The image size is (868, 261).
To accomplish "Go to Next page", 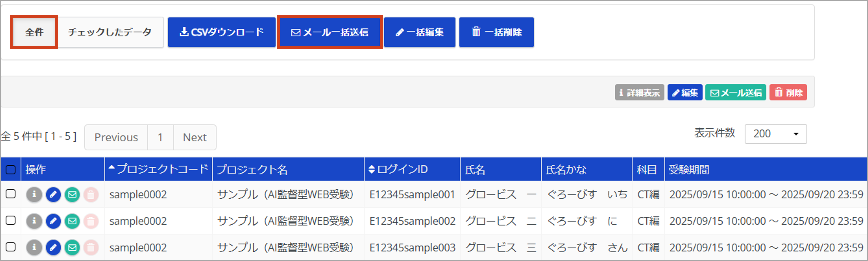I will click(x=195, y=137).
